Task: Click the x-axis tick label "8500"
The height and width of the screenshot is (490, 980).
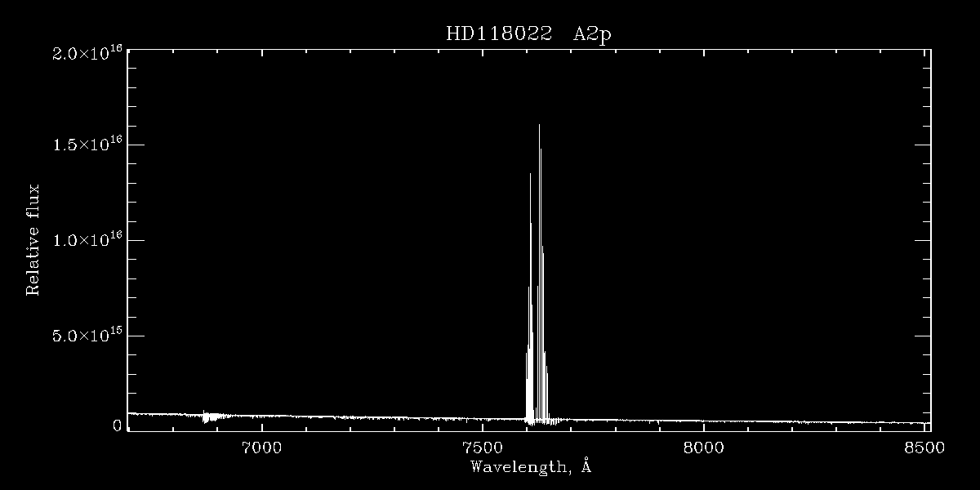Action: [924, 447]
